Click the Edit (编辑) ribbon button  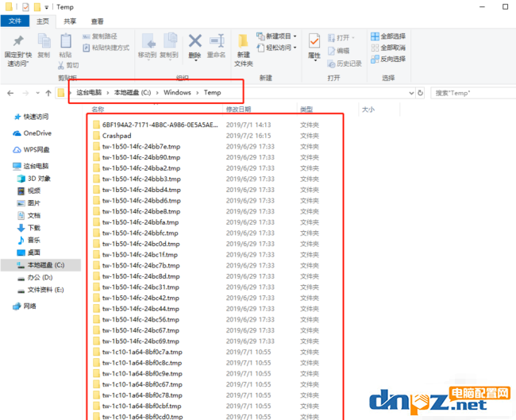339,51
